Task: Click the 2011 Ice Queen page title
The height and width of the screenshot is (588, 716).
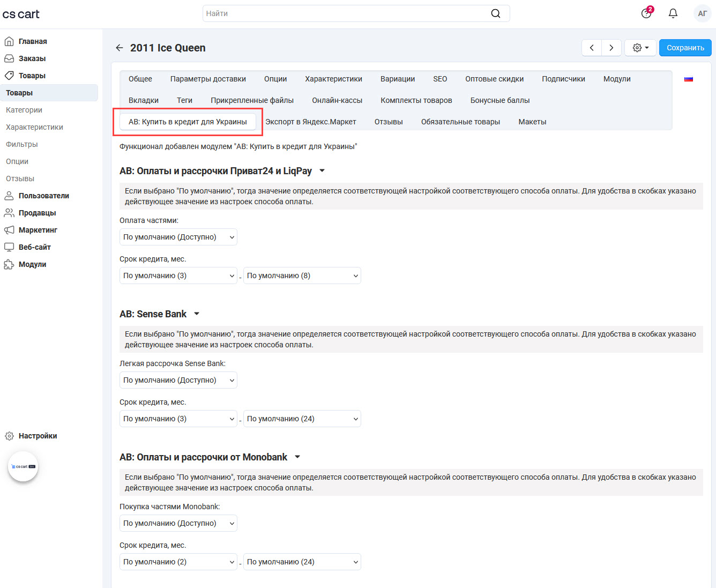Action: [x=168, y=48]
